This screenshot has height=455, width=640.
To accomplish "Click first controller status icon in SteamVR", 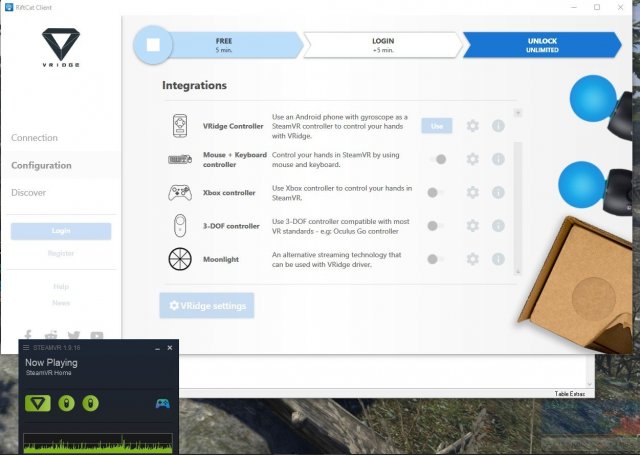I will 67,403.
